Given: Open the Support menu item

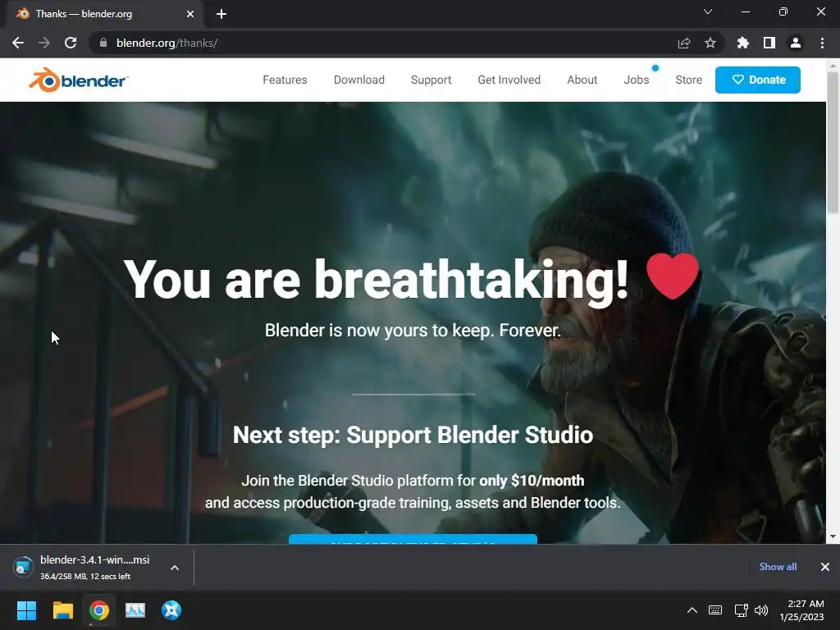Looking at the screenshot, I should coord(431,80).
